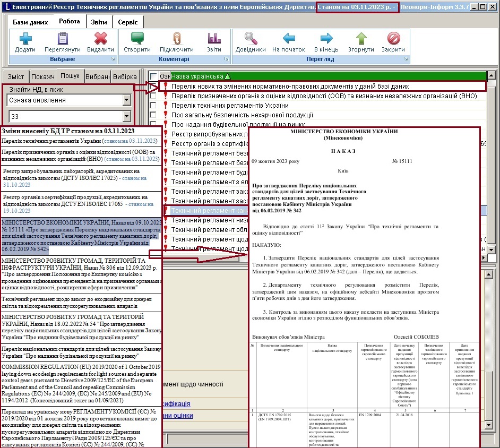Select Технічний регламент щодо вимог до екодизайну entry

tap(81, 303)
